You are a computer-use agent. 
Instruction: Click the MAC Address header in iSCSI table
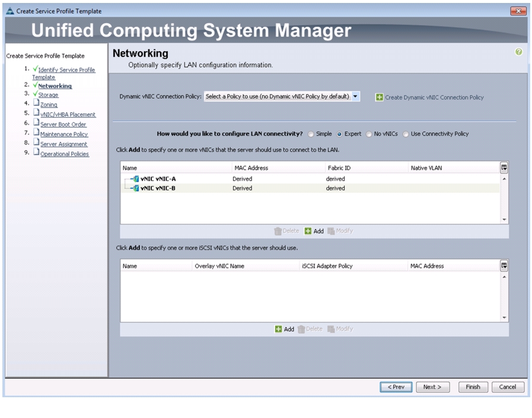[454, 266]
